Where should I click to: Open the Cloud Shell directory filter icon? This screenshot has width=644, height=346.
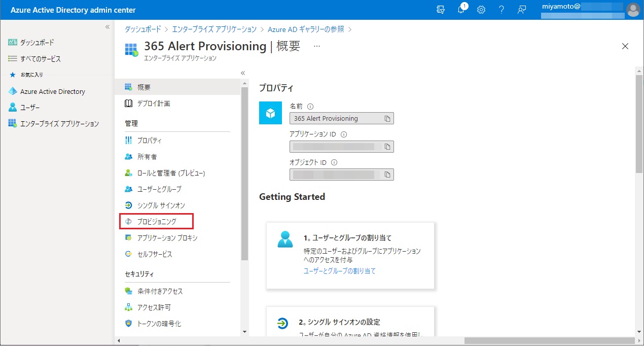pyautogui.click(x=441, y=10)
